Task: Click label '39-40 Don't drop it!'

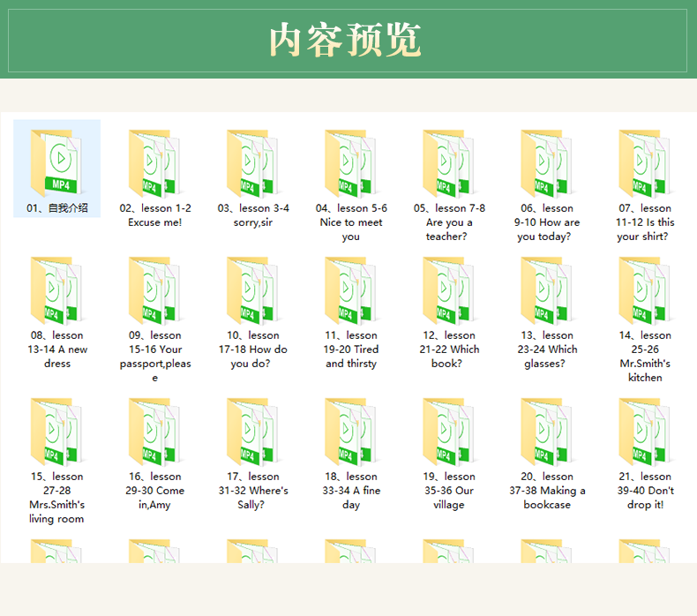Action: pyautogui.click(x=645, y=491)
